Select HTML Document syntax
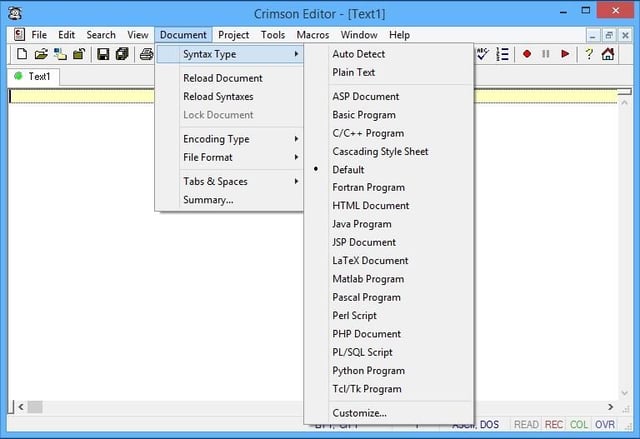 389,206
